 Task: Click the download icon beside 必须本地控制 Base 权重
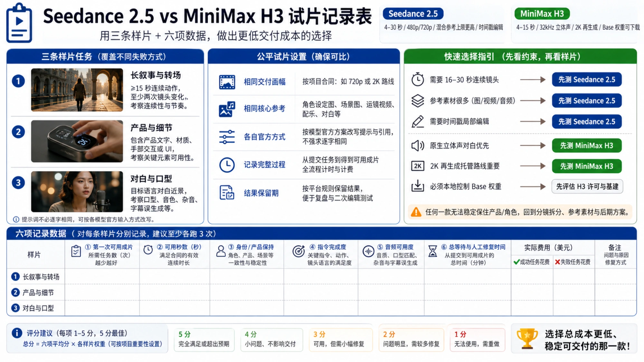(418, 186)
